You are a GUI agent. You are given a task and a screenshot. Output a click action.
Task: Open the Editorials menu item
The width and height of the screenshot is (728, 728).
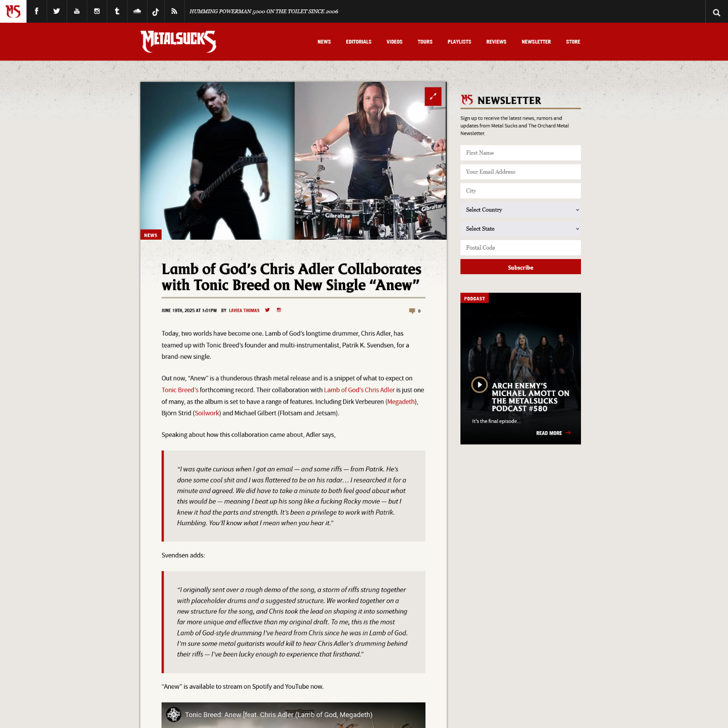pos(359,42)
